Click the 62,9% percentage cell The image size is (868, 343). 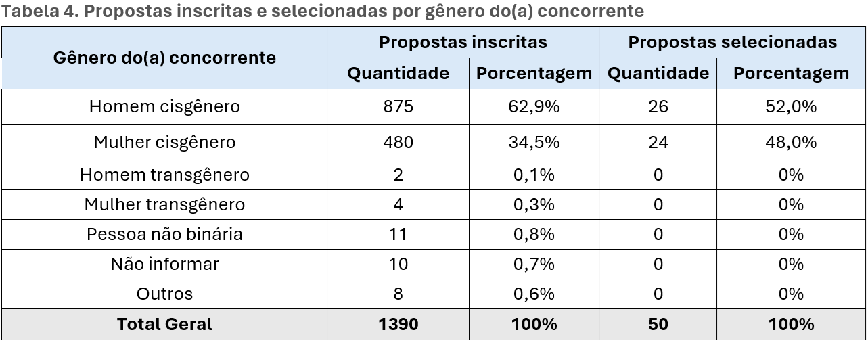click(534, 106)
